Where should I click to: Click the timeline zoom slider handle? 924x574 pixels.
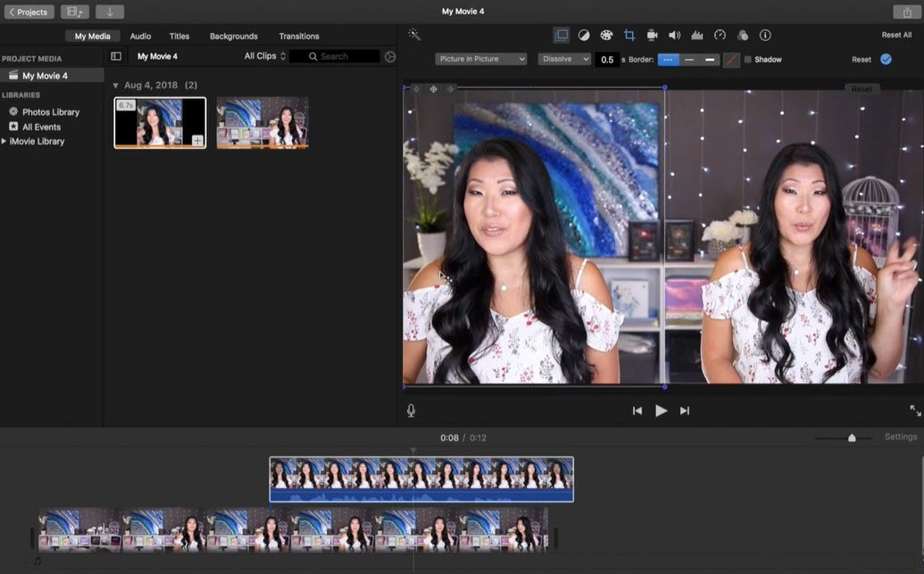[852, 438]
